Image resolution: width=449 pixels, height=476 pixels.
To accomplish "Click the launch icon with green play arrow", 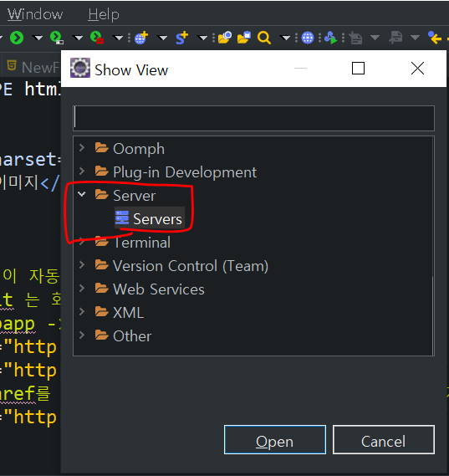I will coord(330,38).
